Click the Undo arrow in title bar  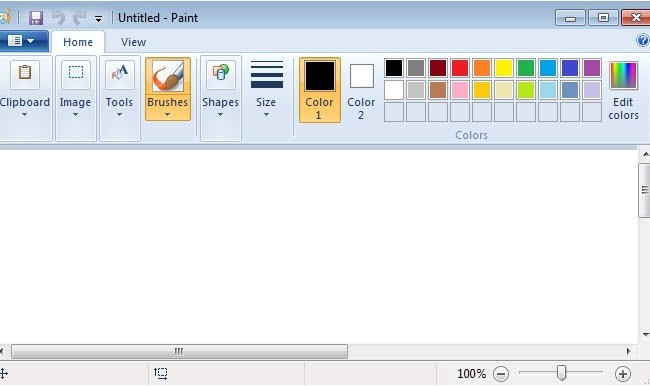[58, 18]
